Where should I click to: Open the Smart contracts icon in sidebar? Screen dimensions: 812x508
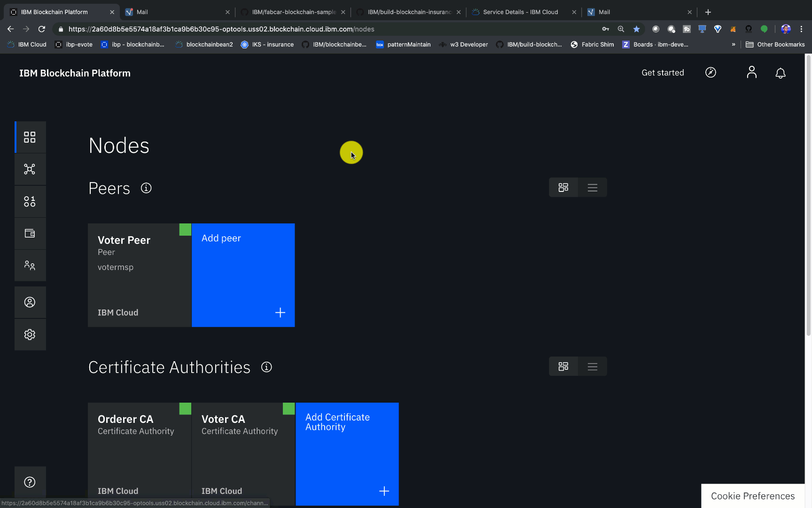pyautogui.click(x=30, y=201)
